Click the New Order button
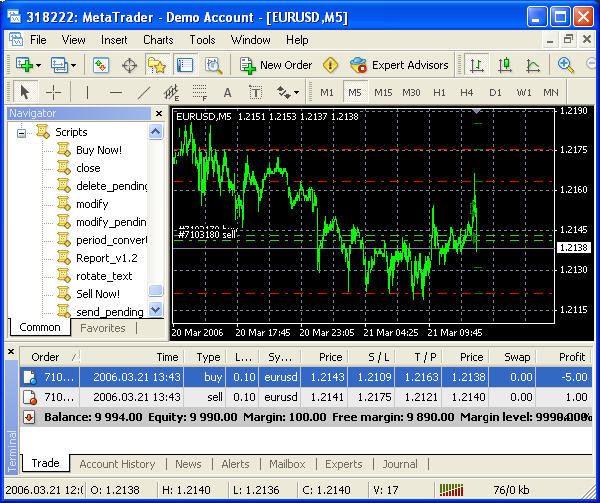The width and height of the screenshot is (600, 503). tap(276, 65)
